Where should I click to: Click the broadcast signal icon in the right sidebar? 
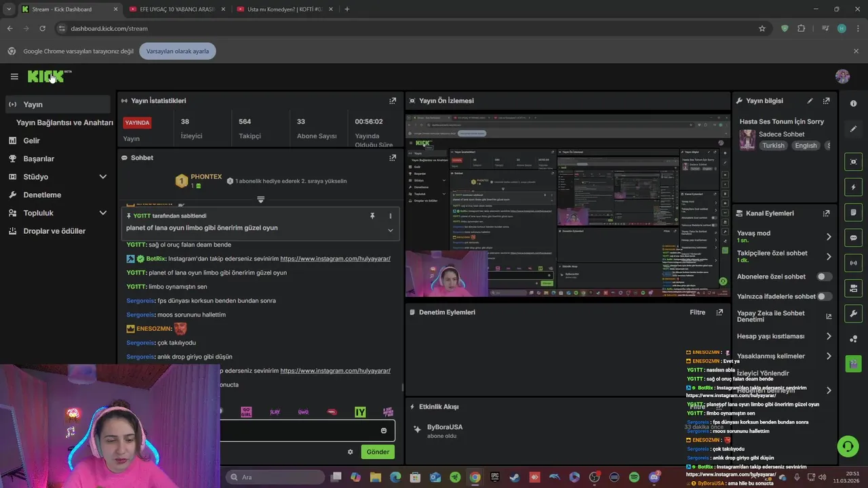point(853,263)
